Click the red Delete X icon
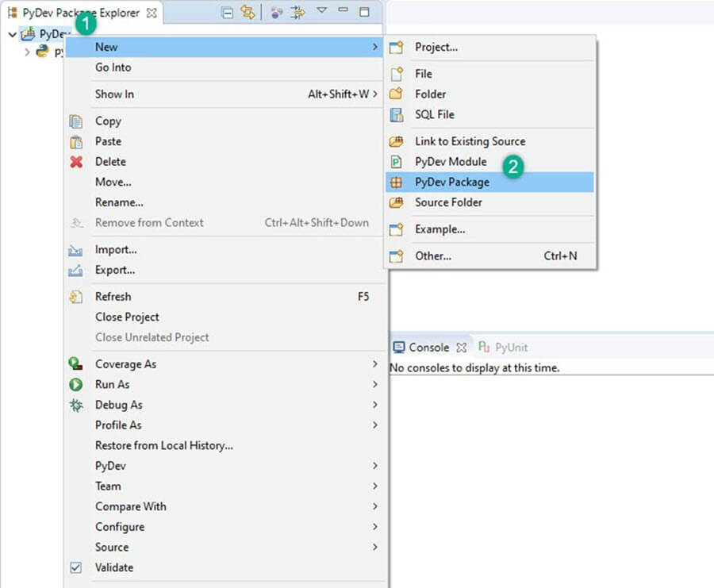Image resolution: width=714 pixels, height=588 pixels. [x=76, y=162]
